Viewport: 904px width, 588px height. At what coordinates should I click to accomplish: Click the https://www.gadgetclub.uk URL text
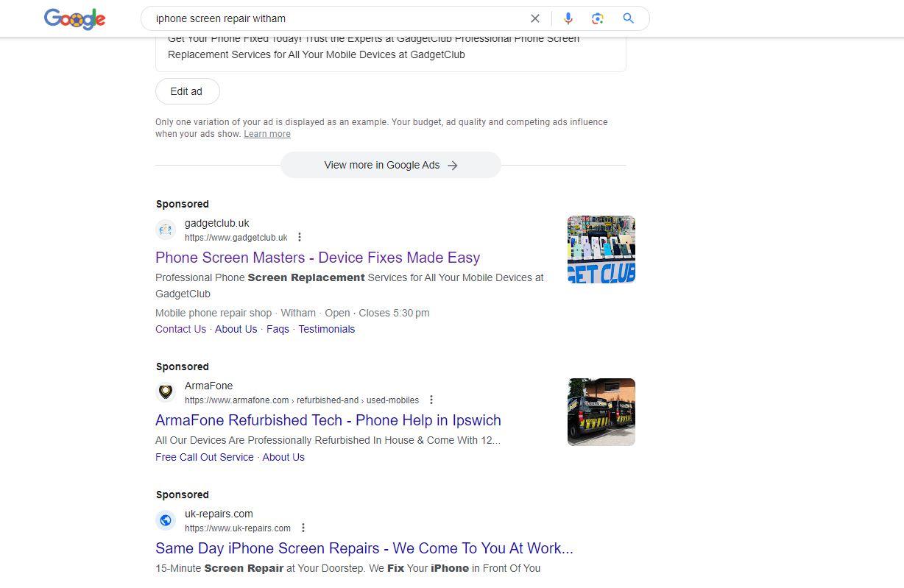(x=236, y=238)
